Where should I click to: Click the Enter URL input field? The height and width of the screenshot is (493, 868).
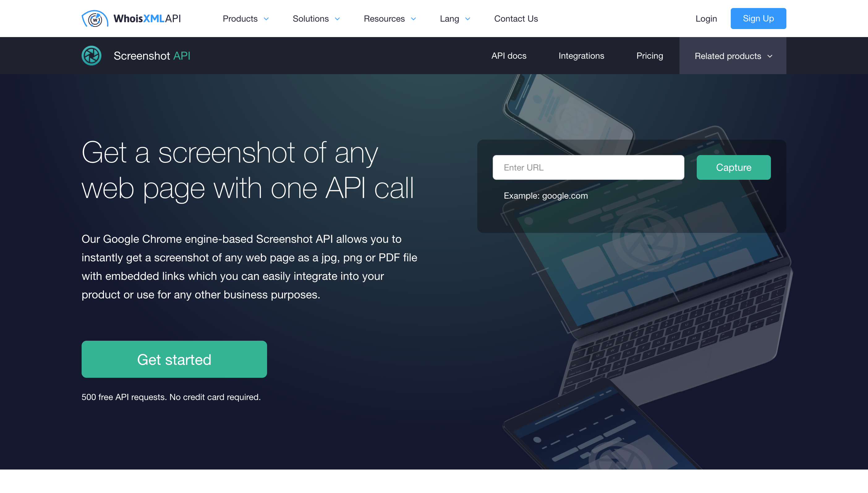(x=588, y=167)
